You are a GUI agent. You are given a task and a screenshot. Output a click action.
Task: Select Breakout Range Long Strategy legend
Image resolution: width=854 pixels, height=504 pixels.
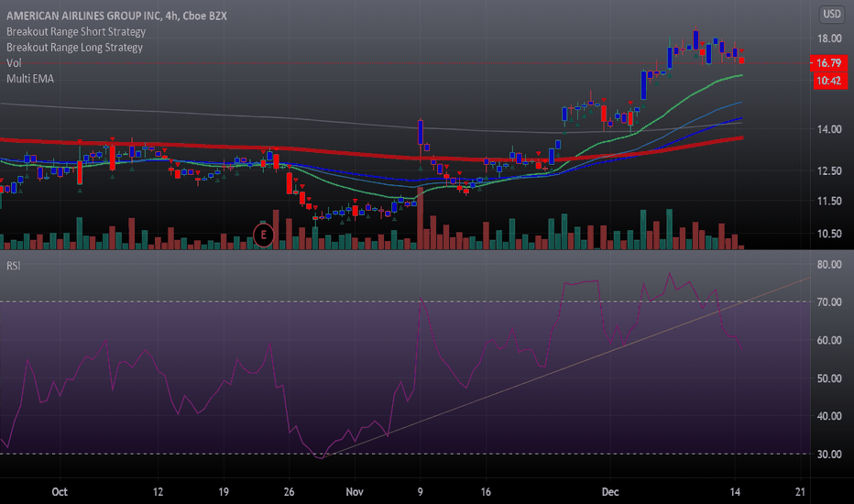pos(74,48)
